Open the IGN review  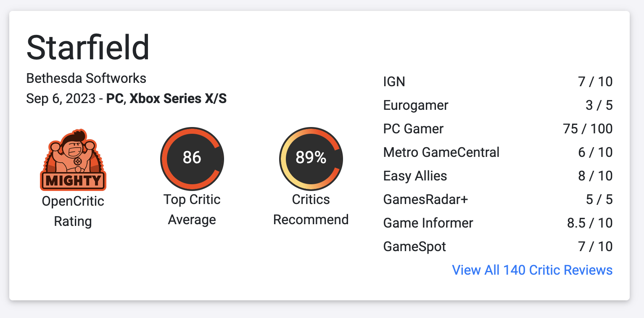394,82
